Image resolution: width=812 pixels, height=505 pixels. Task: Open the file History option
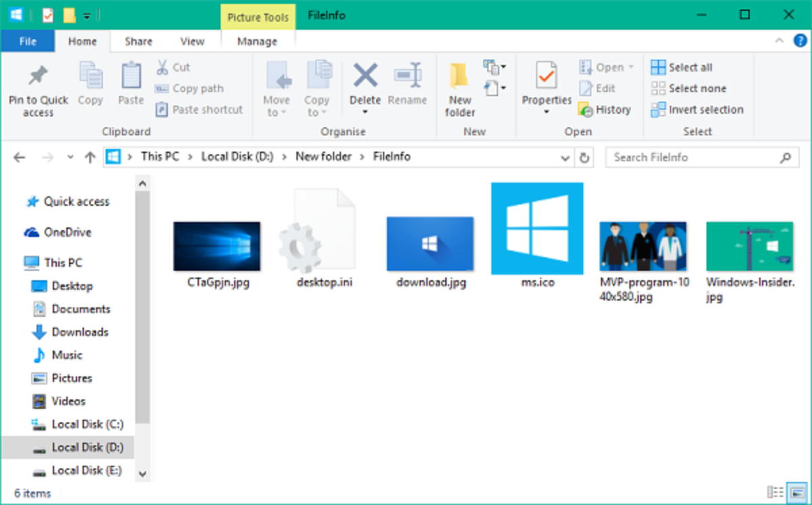(604, 110)
